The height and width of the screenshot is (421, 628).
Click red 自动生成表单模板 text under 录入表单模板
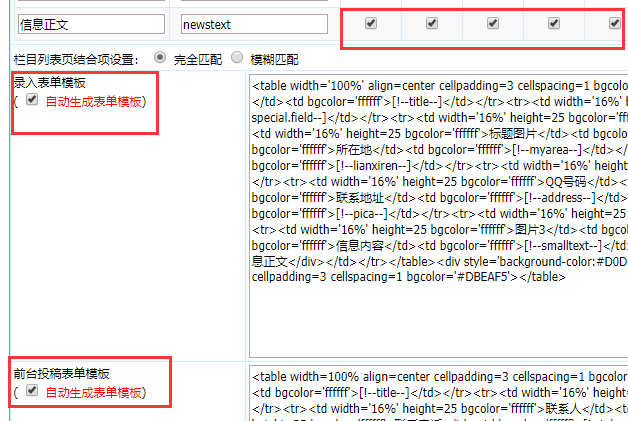(93, 102)
